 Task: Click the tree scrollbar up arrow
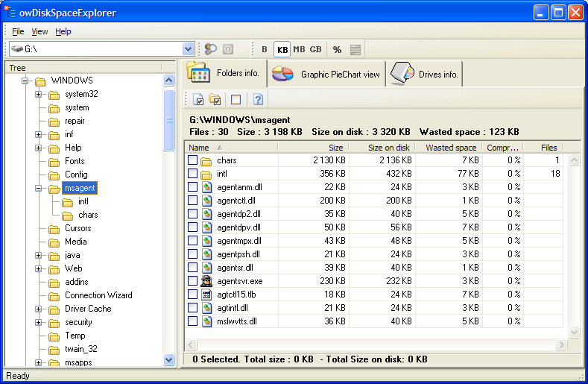[x=168, y=80]
